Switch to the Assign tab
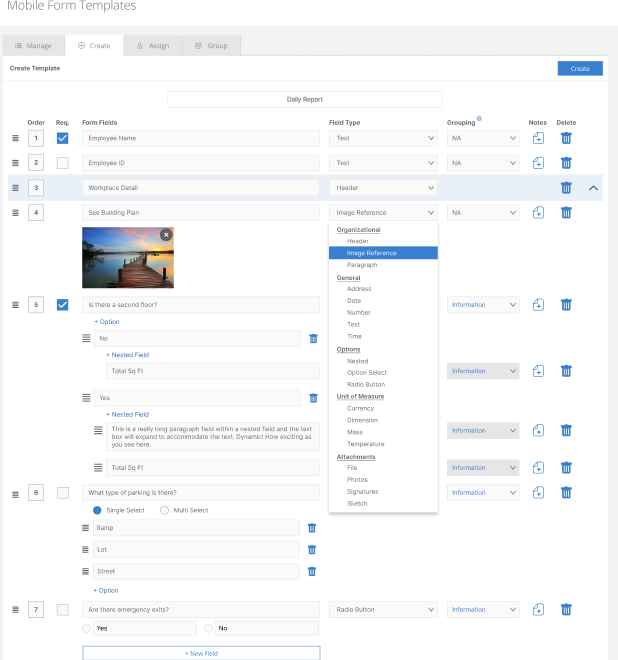The width and height of the screenshot is (618, 660). coord(153,45)
